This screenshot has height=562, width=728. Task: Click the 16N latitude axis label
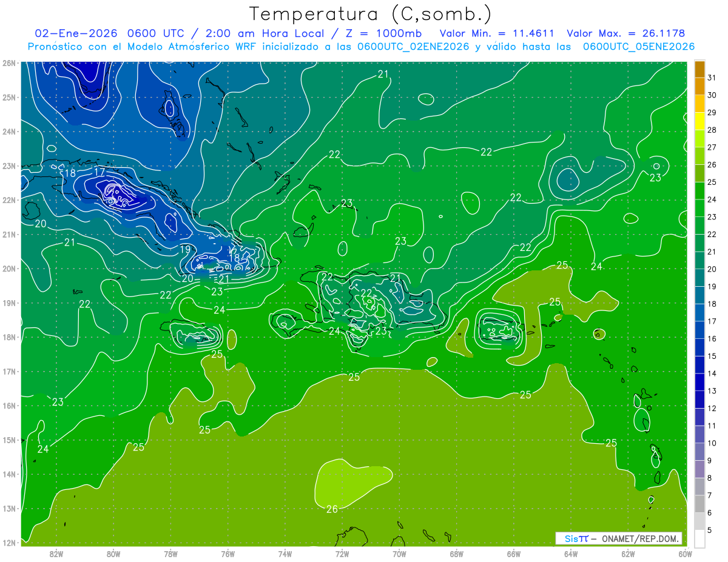pyautogui.click(x=8, y=406)
